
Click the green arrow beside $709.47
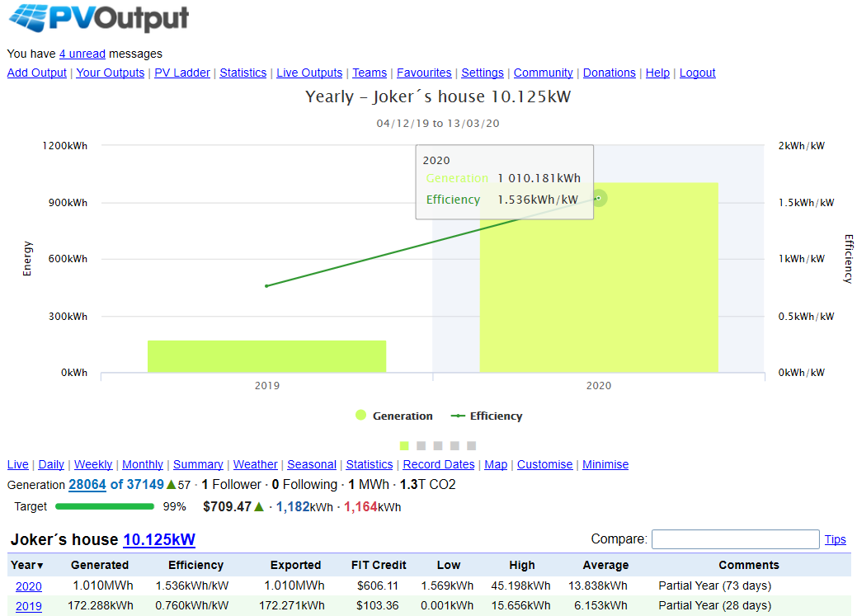[259, 506]
